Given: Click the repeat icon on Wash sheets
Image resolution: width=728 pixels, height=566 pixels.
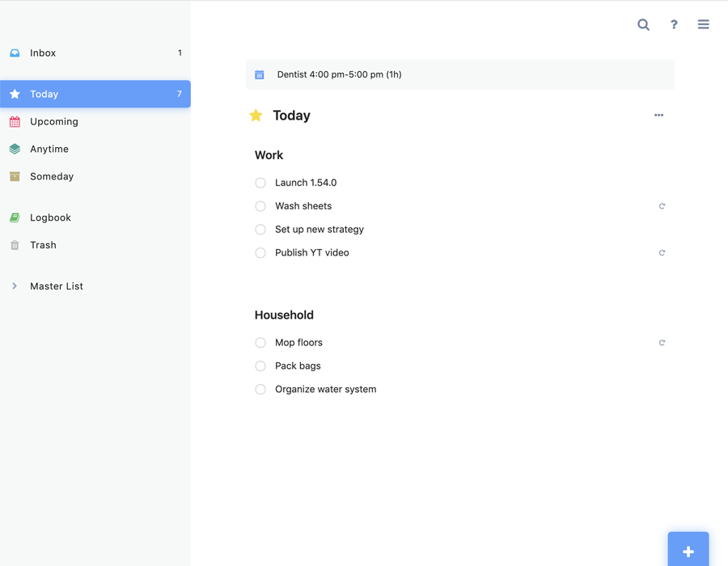Looking at the screenshot, I should (x=662, y=205).
